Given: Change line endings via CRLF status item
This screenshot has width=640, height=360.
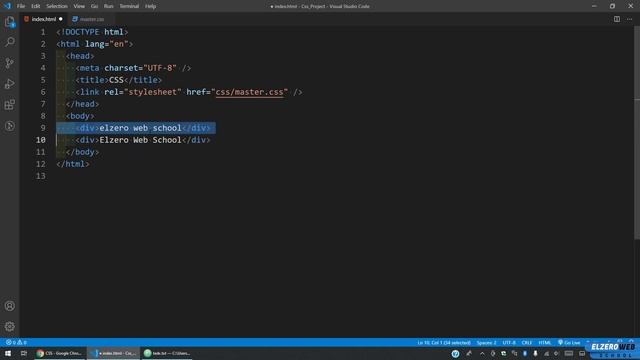Looking at the screenshot, I should 527,342.
